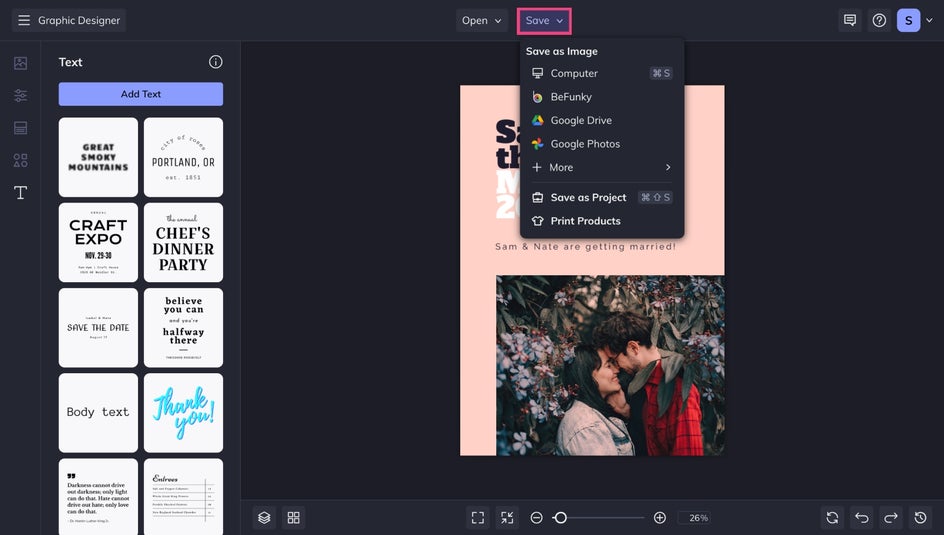
Task: Open the hamburger main menu
Action: coord(24,20)
